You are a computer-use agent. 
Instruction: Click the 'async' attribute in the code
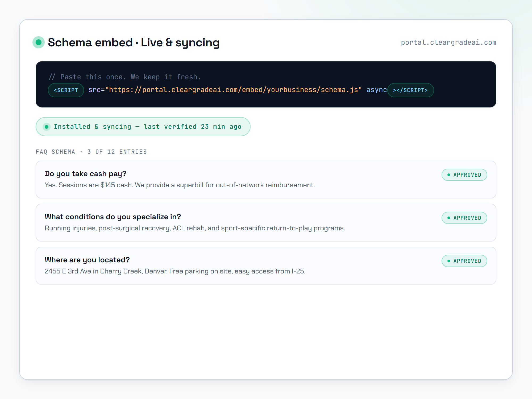[x=376, y=90]
